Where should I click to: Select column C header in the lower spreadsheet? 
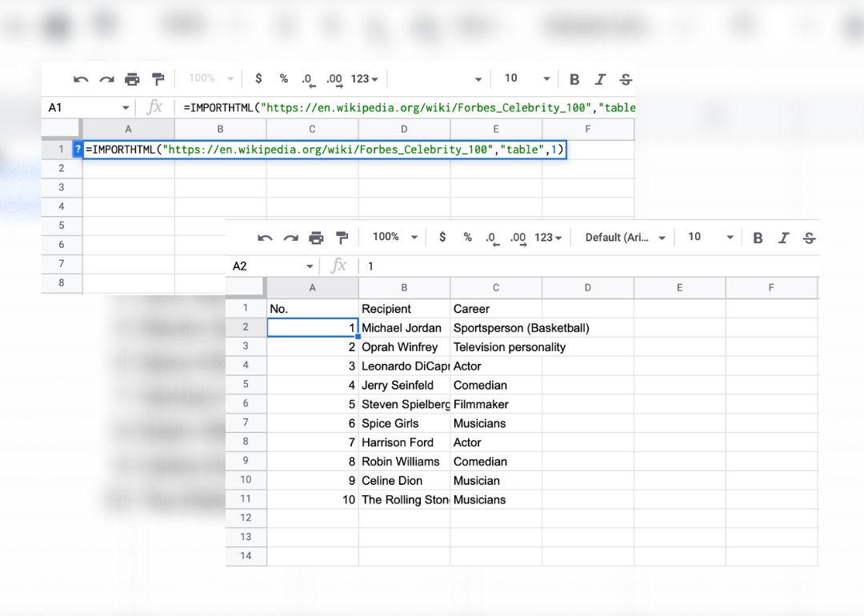coord(495,288)
